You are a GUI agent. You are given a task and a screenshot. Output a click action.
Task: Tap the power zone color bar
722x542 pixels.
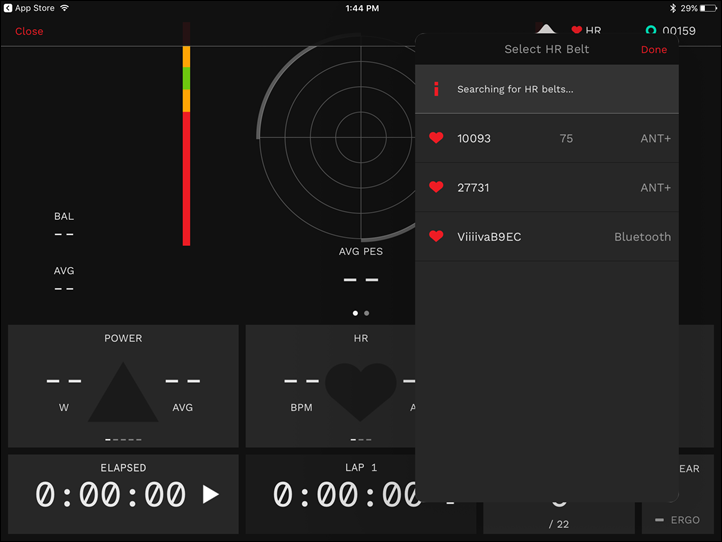[186, 134]
